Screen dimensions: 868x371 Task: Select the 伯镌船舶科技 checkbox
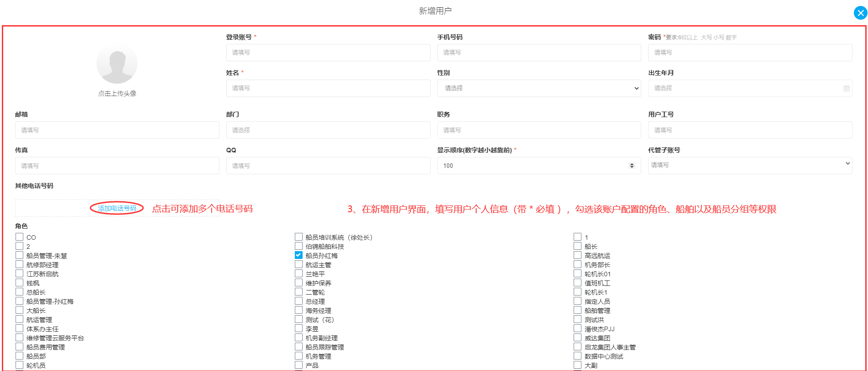(298, 246)
